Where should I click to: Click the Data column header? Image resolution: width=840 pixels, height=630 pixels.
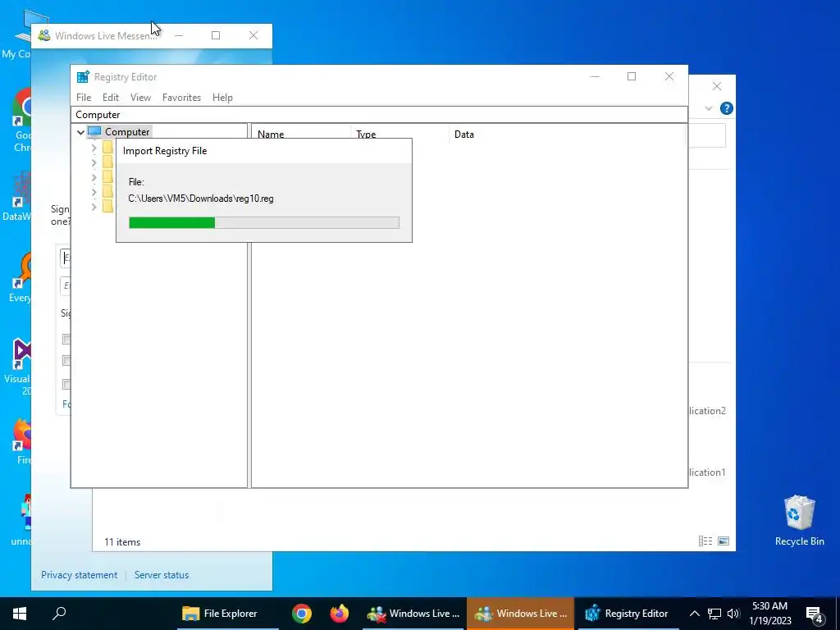[568, 135]
